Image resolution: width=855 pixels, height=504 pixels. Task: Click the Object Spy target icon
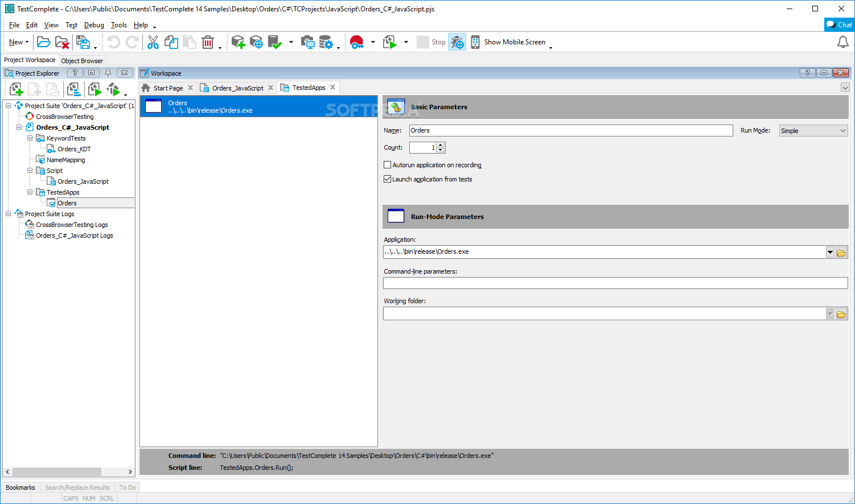[256, 42]
